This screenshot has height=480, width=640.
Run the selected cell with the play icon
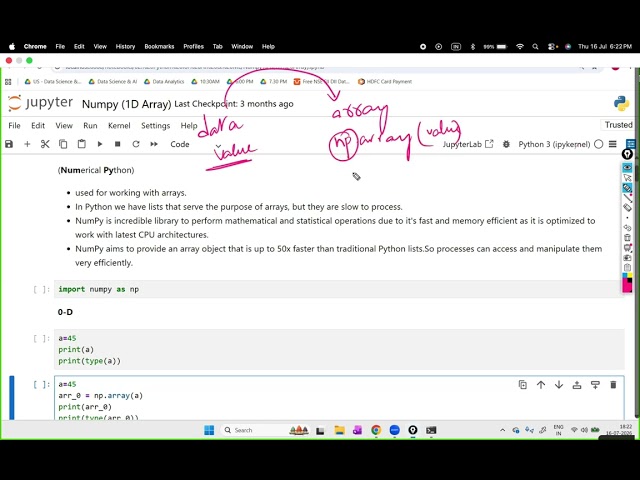100,144
